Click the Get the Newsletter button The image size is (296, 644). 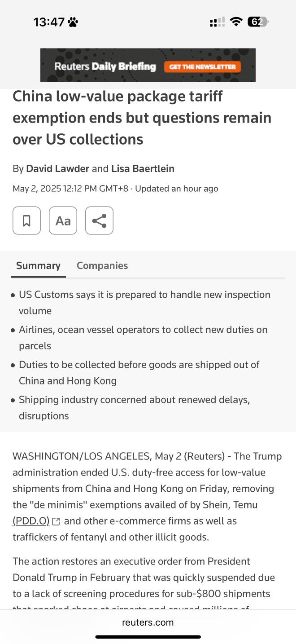(x=202, y=67)
